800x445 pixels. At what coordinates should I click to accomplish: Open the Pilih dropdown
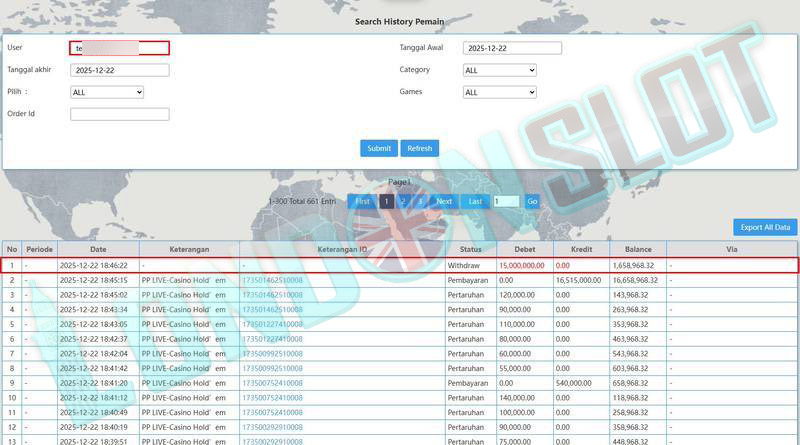point(107,92)
